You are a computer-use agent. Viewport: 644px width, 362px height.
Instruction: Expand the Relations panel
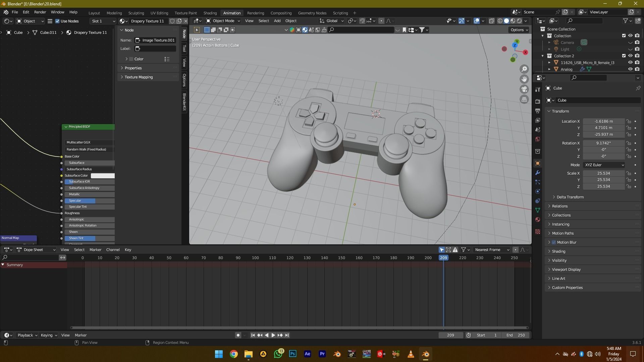[x=559, y=206]
